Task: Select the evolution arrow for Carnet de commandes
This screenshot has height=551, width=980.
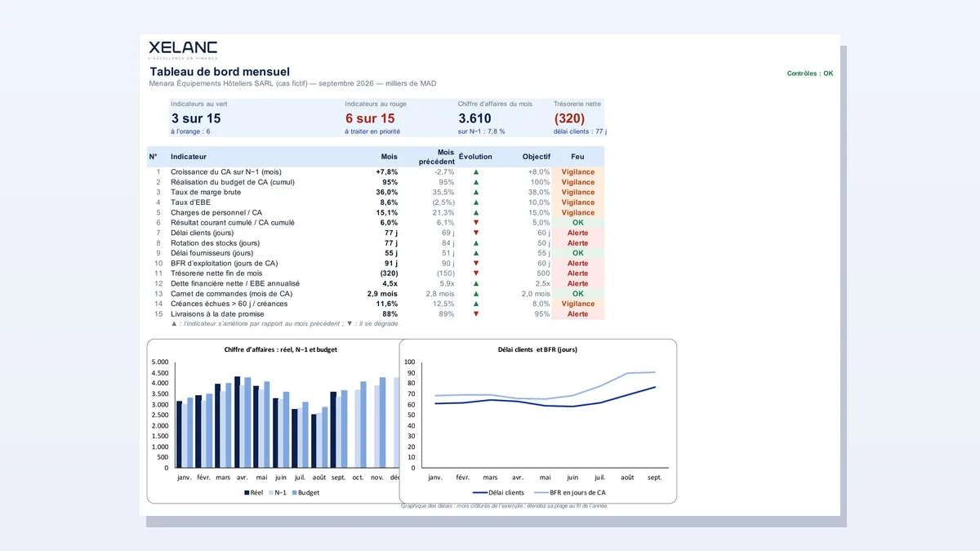Action: point(476,294)
